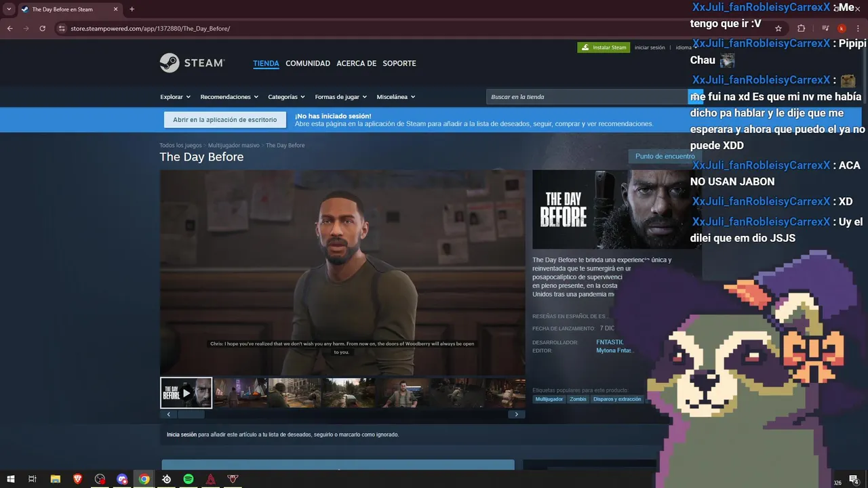Select the 'Zombis' tag
Viewport: 868px width, 488px height.
[578, 399]
